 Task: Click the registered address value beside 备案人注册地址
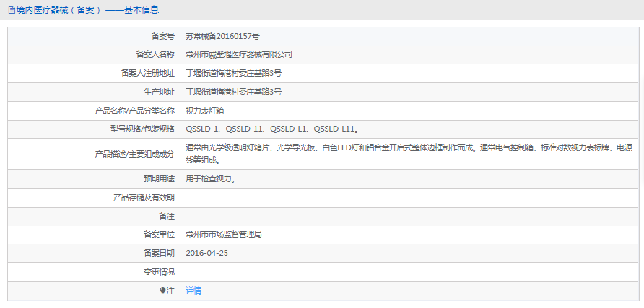[x=233, y=73]
